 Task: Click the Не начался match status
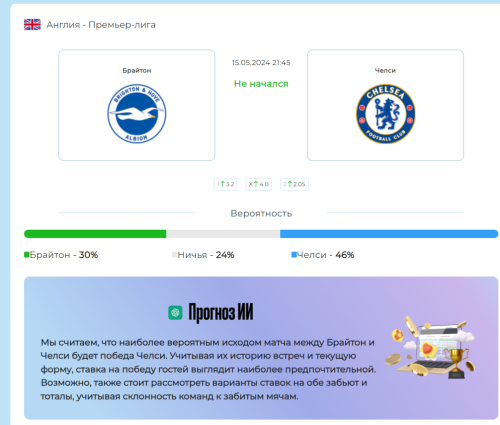[261, 84]
